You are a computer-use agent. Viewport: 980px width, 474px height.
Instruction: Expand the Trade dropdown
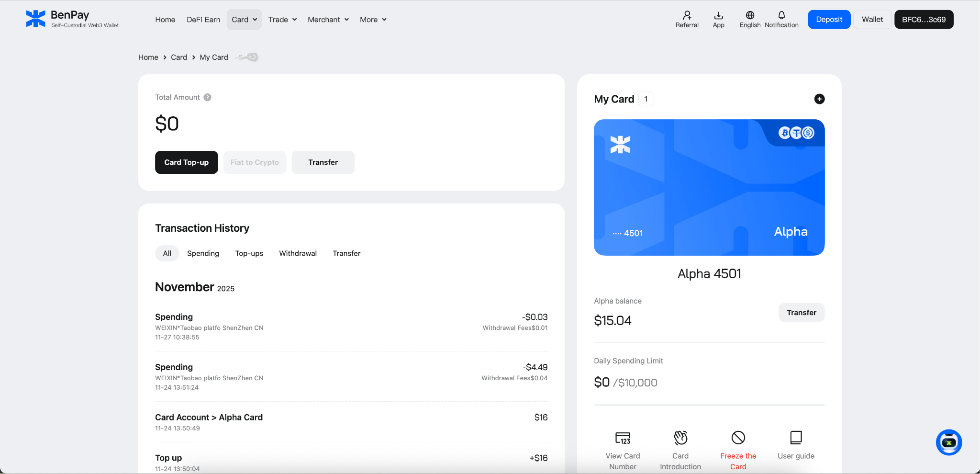[282, 19]
